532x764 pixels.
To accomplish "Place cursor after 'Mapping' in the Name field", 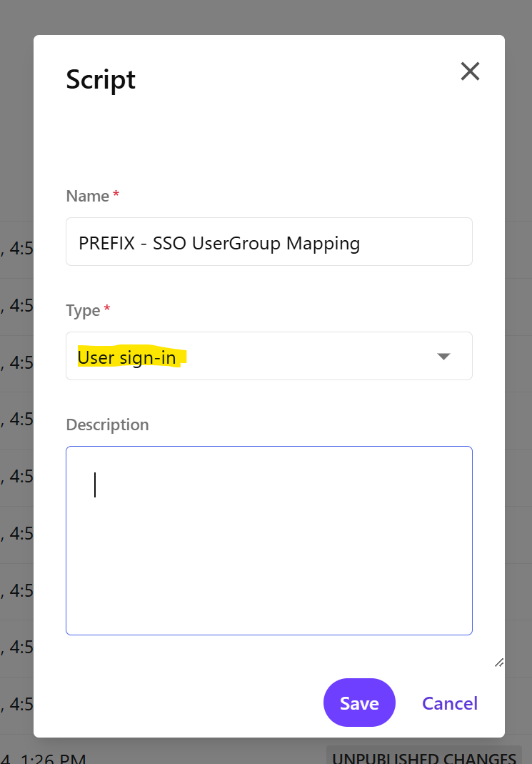I will point(362,243).
